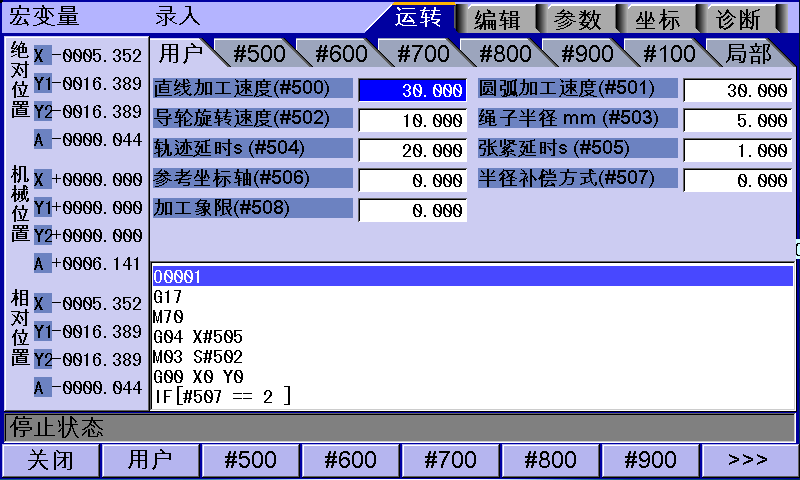Select the #900 macro variable tab
The width and height of the screenshot is (800, 480).
tap(587, 54)
